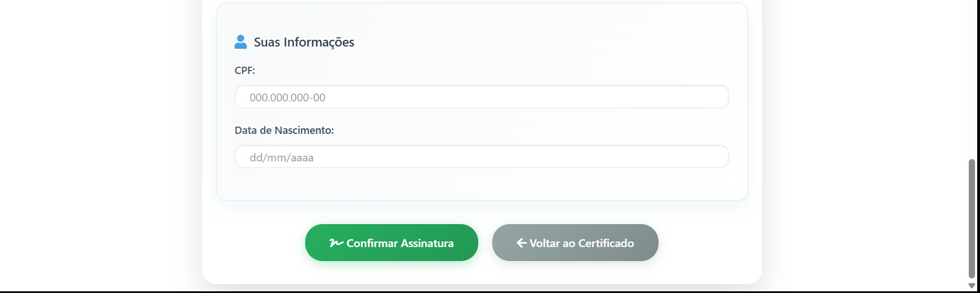Focus the CPF input field
The image size is (980, 293).
[482, 97]
